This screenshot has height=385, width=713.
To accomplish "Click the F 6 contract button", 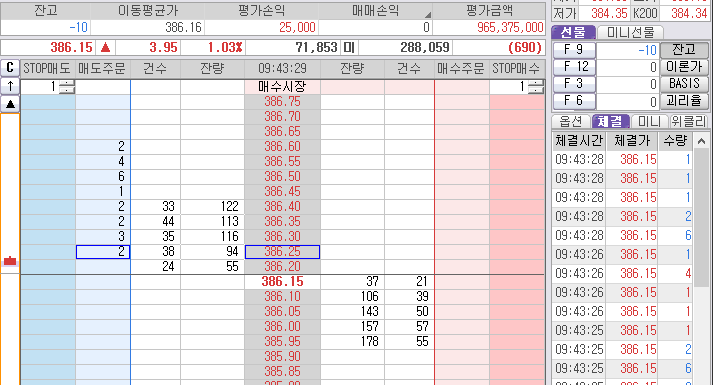I will (x=574, y=100).
